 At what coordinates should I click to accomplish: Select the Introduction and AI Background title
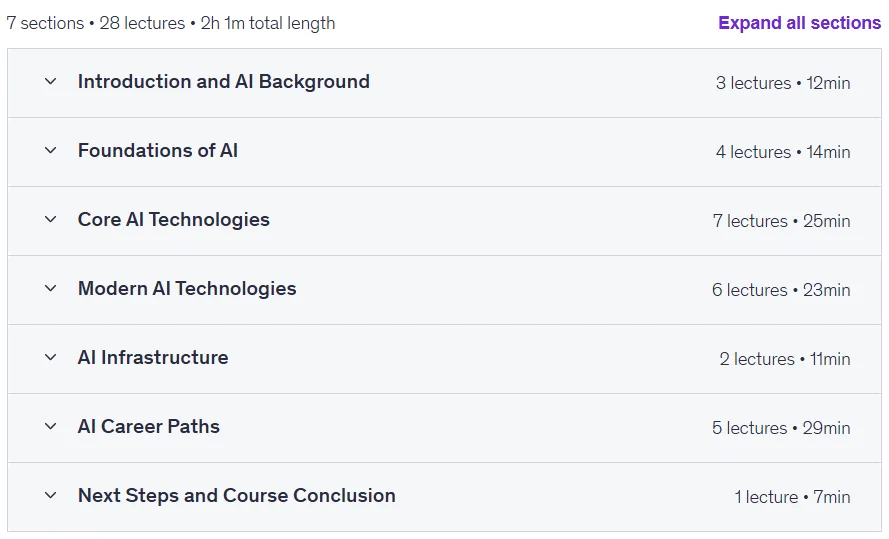point(223,82)
